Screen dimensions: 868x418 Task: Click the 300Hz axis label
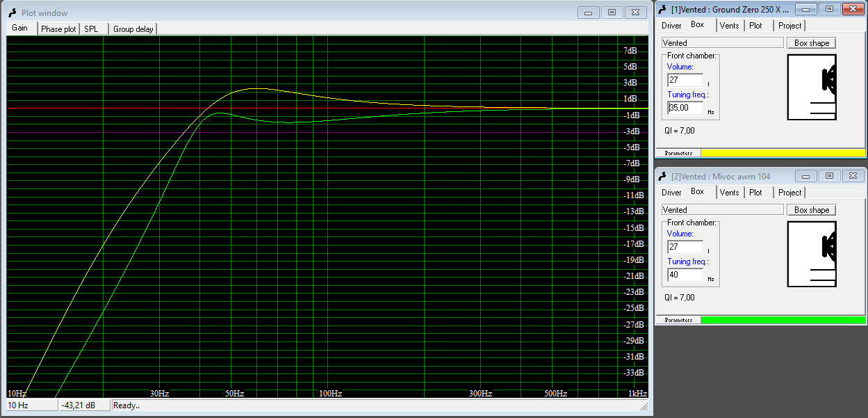pyautogui.click(x=480, y=394)
